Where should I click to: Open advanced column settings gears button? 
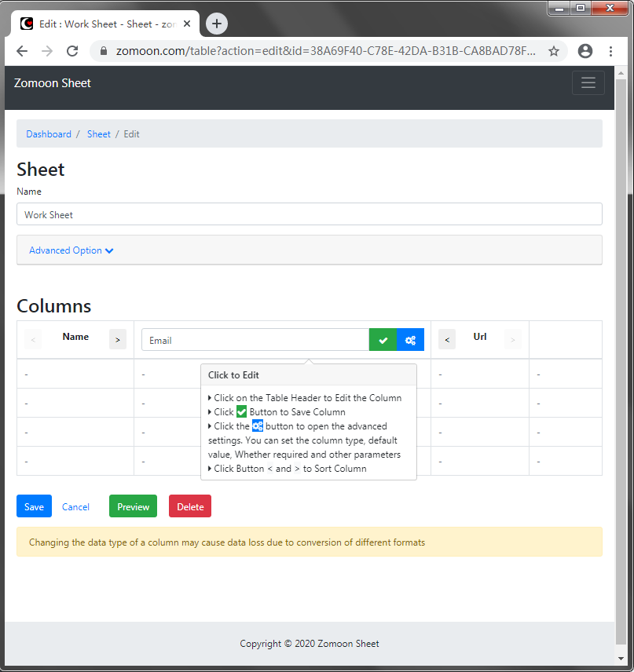point(410,340)
